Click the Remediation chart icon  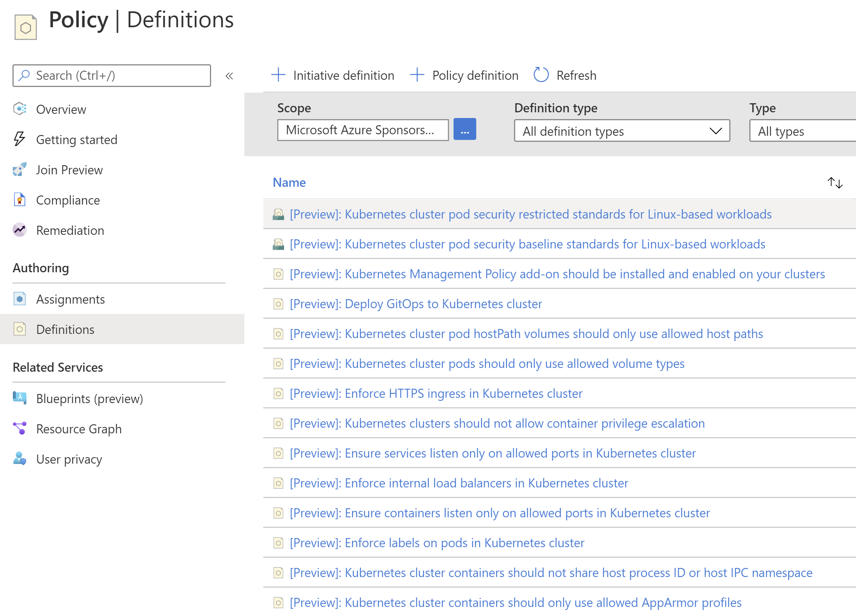(x=20, y=230)
